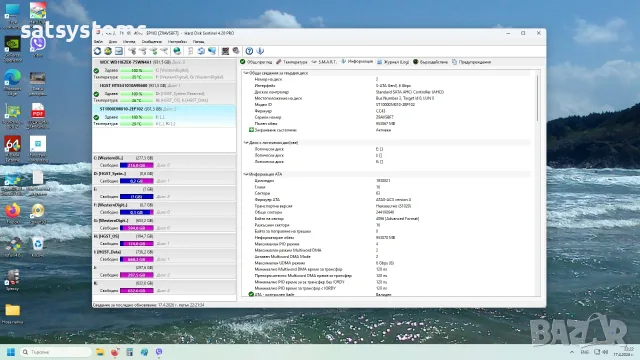Open the yellow folder on desktop
Screen dimensions: 640x360
[x=13, y=313]
